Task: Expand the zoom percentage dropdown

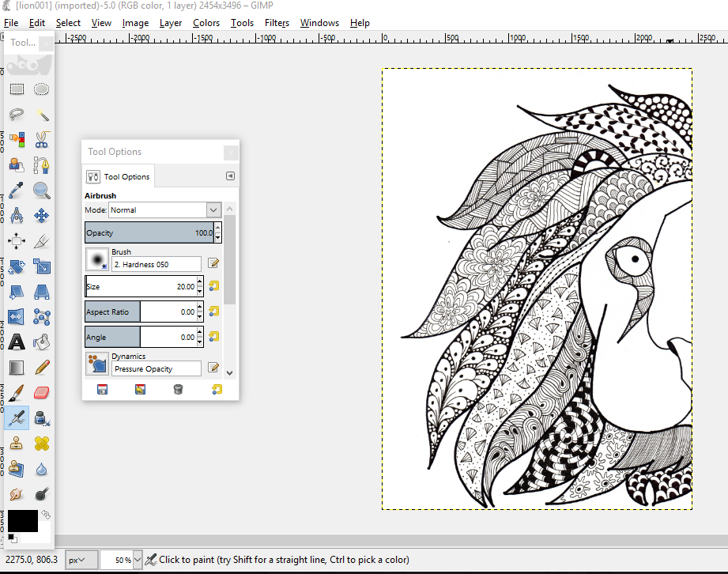Action: (138, 560)
